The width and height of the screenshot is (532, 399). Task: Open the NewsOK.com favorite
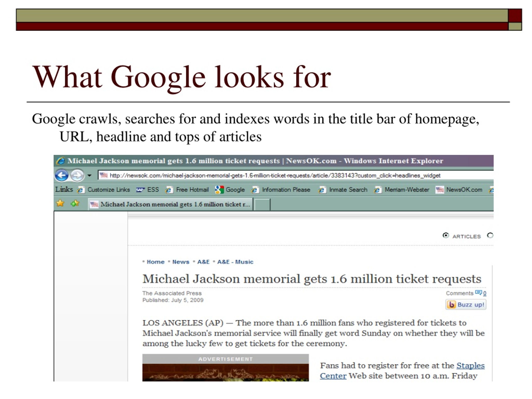click(x=464, y=190)
